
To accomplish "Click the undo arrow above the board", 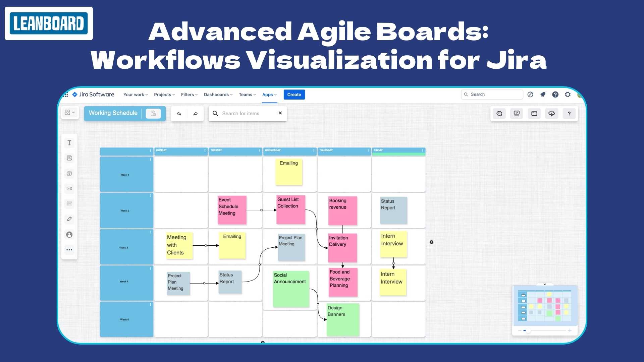I will click(179, 113).
